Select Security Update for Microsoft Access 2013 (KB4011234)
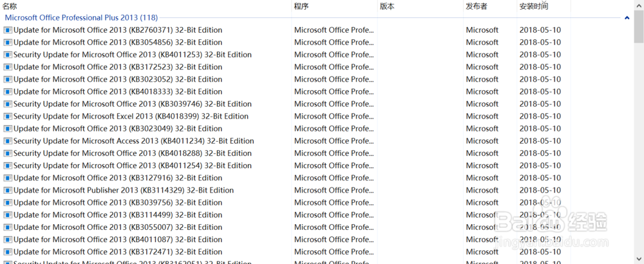Screen dimensions: 644x264 (x=134, y=141)
